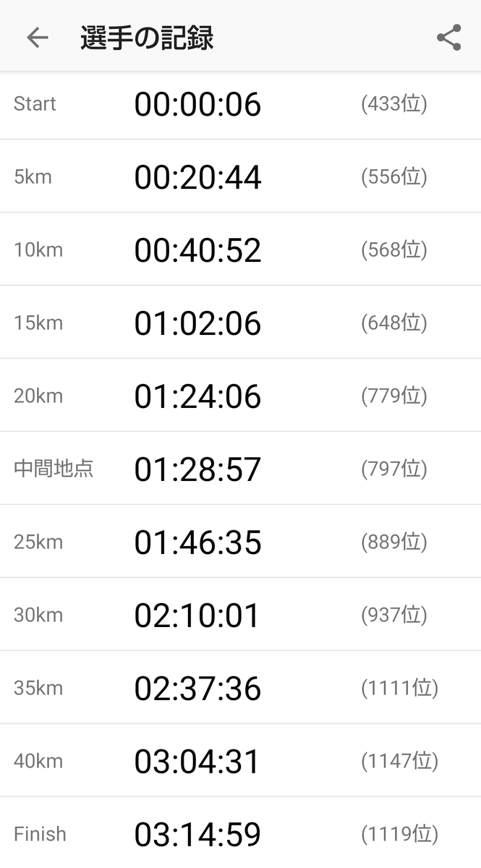This screenshot has height=868, width=481.
Task: Select the 20km time 01:24:06
Action: point(197,396)
